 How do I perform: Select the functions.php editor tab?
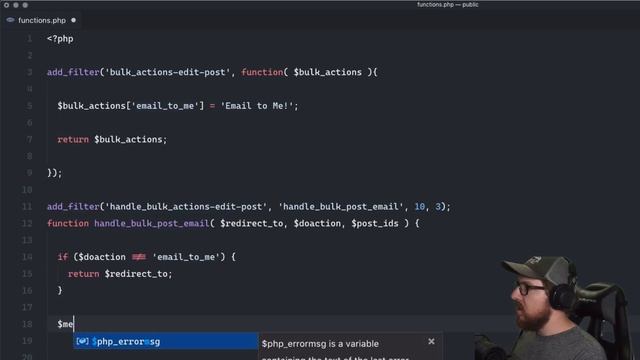pyautogui.click(x=42, y=20)
